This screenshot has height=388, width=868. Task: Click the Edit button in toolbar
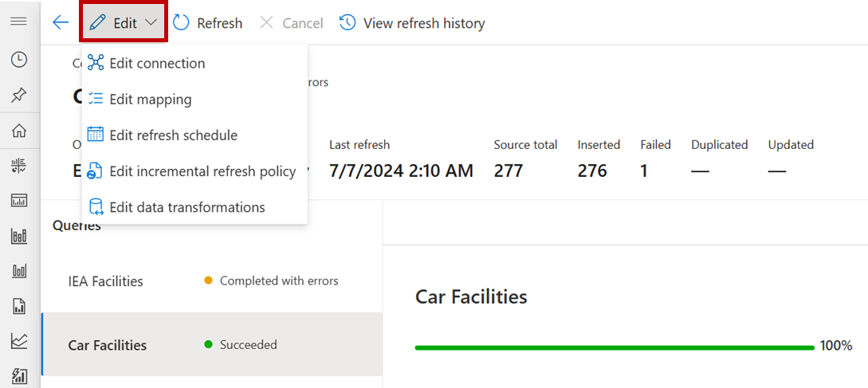115,23
